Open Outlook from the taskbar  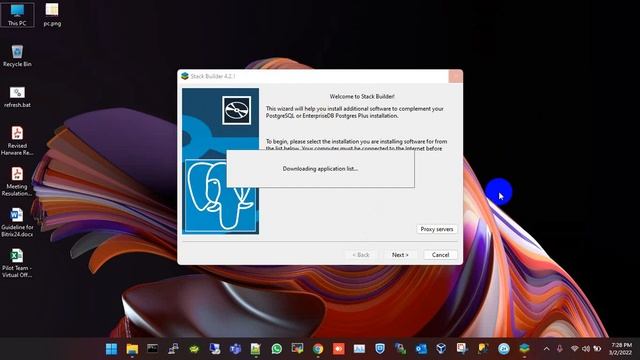point(421,349)
